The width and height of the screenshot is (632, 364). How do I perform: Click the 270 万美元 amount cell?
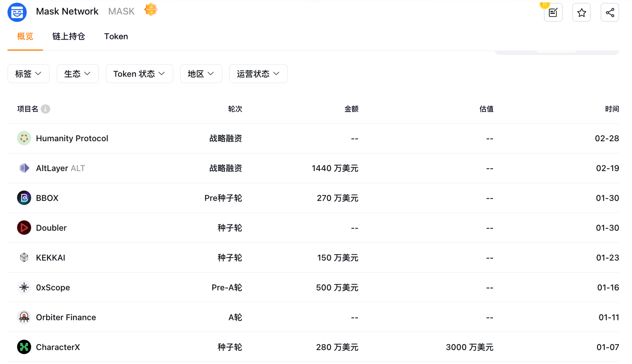[337, 198]
